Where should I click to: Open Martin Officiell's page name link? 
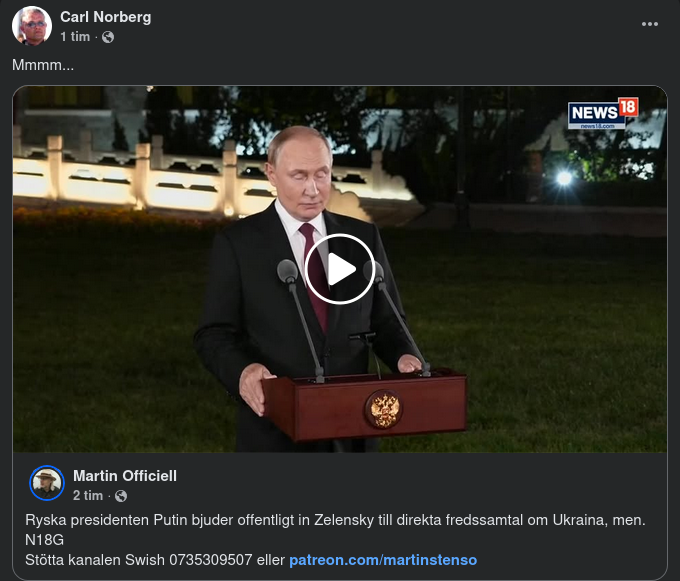(125, 476)
